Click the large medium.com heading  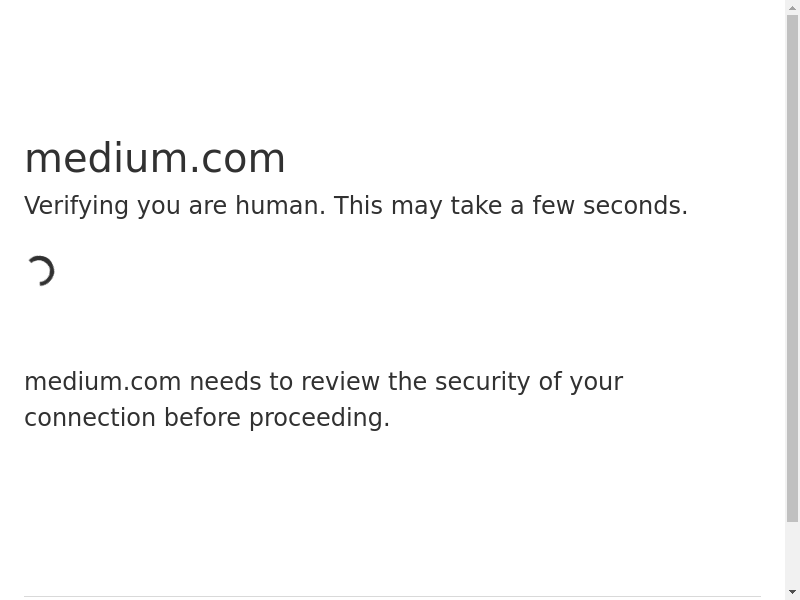(x=155, y=158)
